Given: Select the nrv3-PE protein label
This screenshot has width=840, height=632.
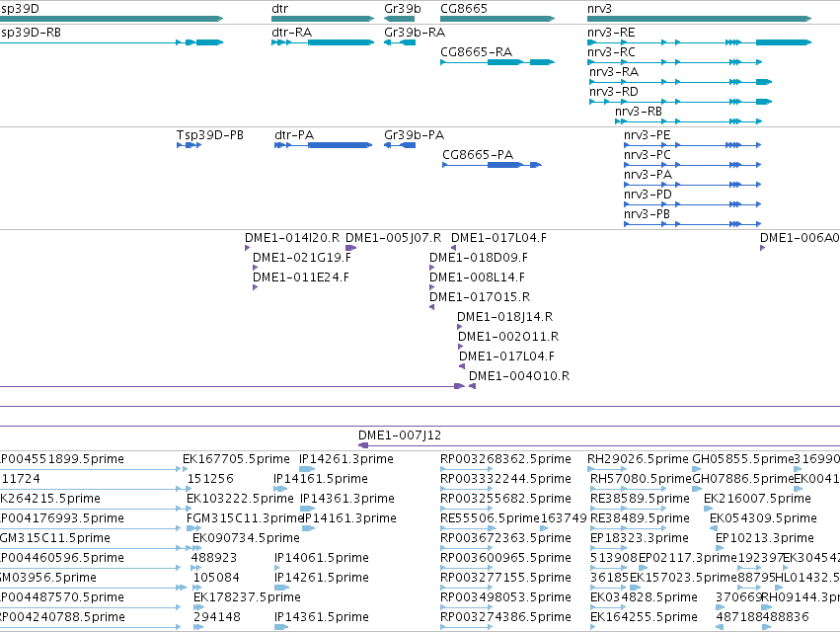Looking at the screenshot, I should click(648, 135).
